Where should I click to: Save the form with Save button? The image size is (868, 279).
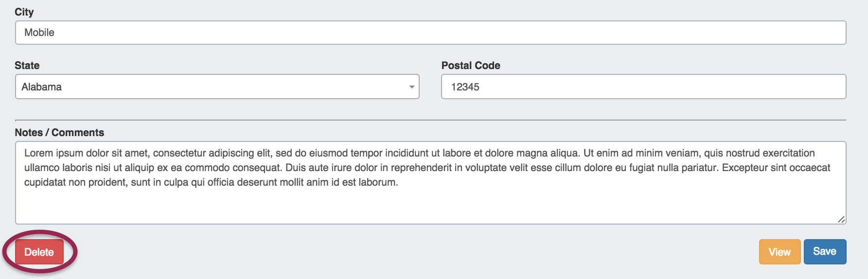[825, 251]
